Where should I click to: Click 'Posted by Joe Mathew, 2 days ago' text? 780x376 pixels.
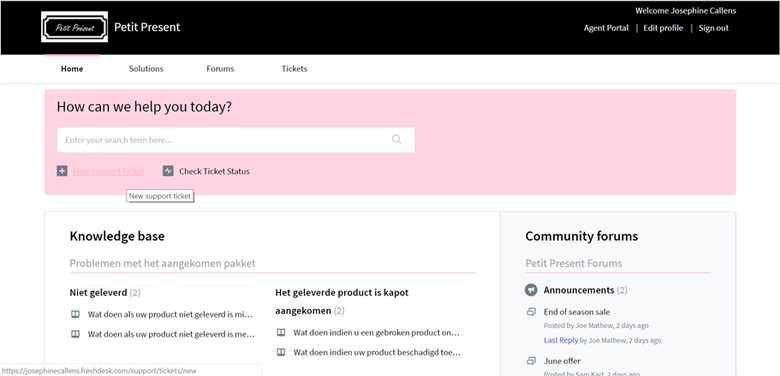pos(596,326)
